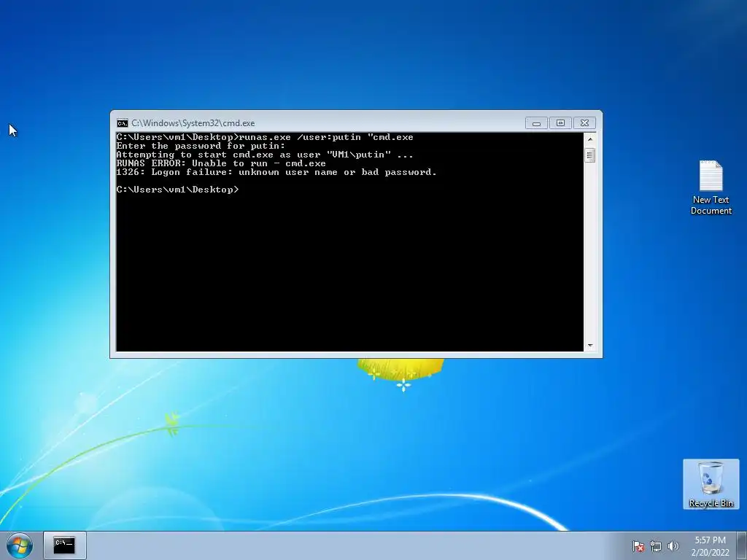
Task: Click the Show desktop strip beside the clock
Action: coord(743,545)
